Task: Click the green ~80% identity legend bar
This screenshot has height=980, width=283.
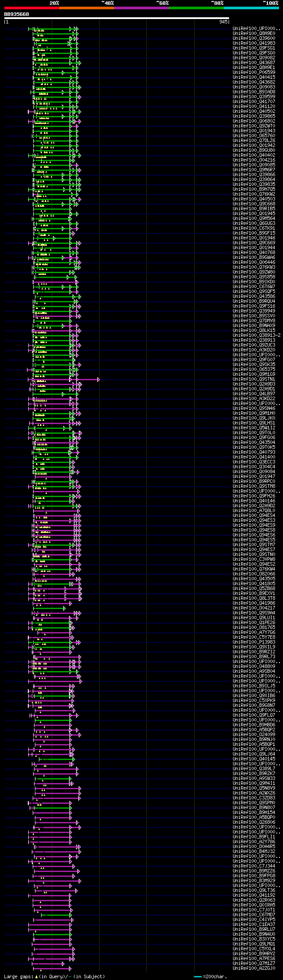Action: [x=196, y=8]
